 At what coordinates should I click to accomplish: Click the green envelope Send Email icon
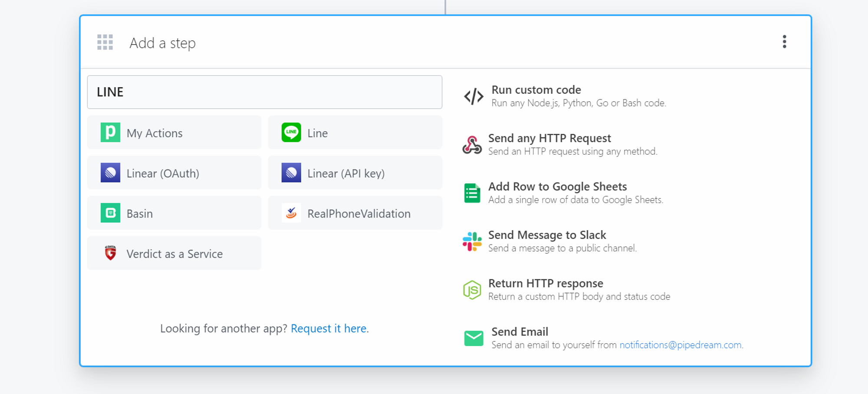473,338
